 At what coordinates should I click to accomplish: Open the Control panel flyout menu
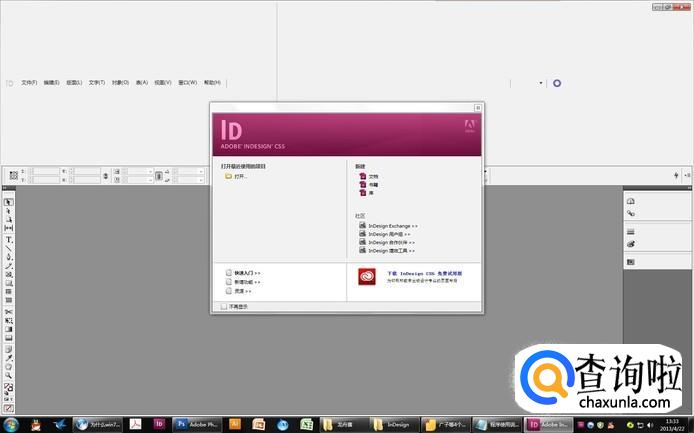pyautogui.click(x=687, y=175)
